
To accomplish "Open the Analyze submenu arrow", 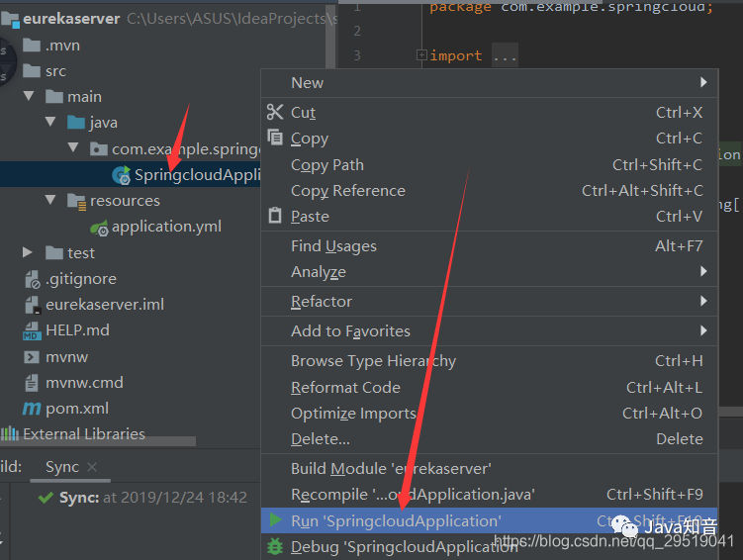I will pos(703,271).
